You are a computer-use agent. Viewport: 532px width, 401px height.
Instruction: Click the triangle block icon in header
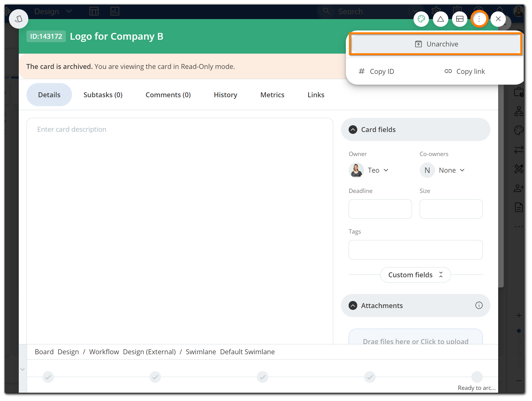441,19
